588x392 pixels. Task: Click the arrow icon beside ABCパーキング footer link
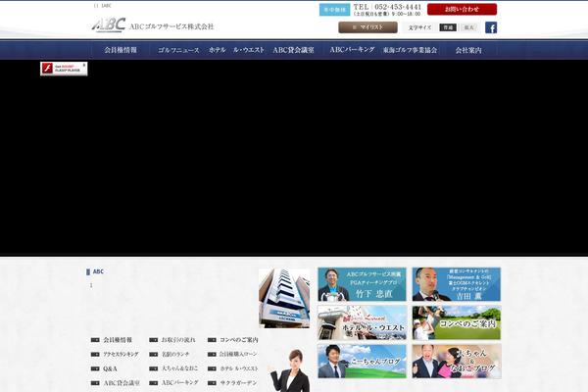click(x=153, y=383)
